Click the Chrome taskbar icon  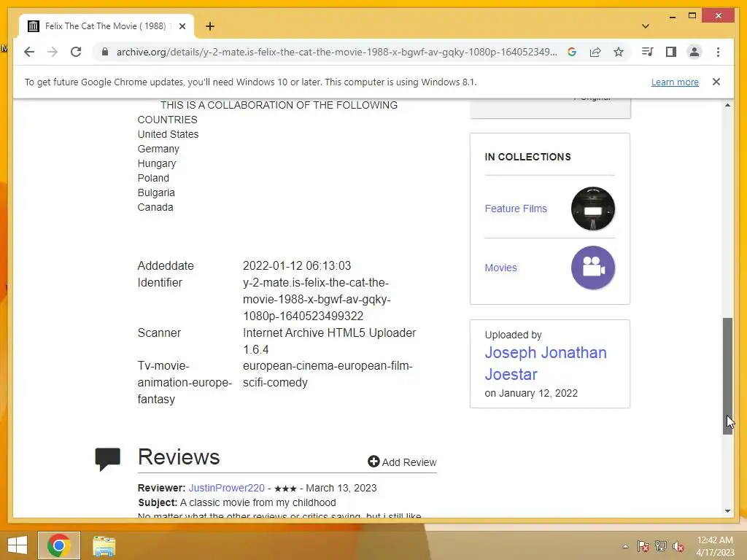pyautogui.click(x=59, y=545)
